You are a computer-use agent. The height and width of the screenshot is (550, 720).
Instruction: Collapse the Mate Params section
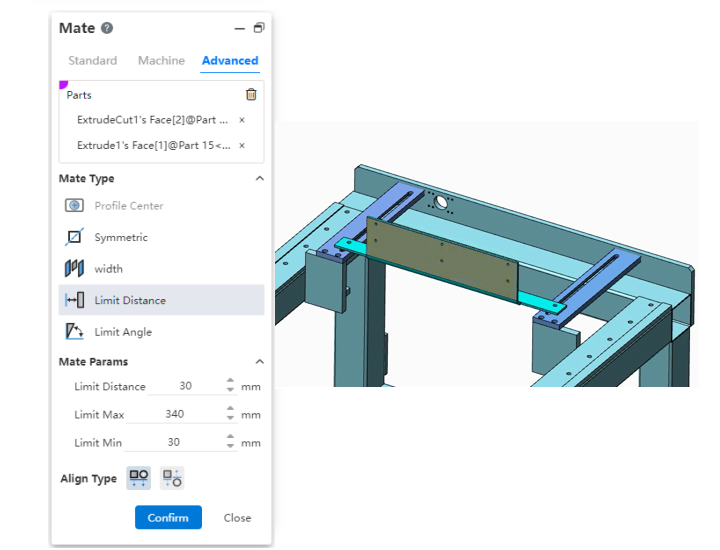point(259,361)
